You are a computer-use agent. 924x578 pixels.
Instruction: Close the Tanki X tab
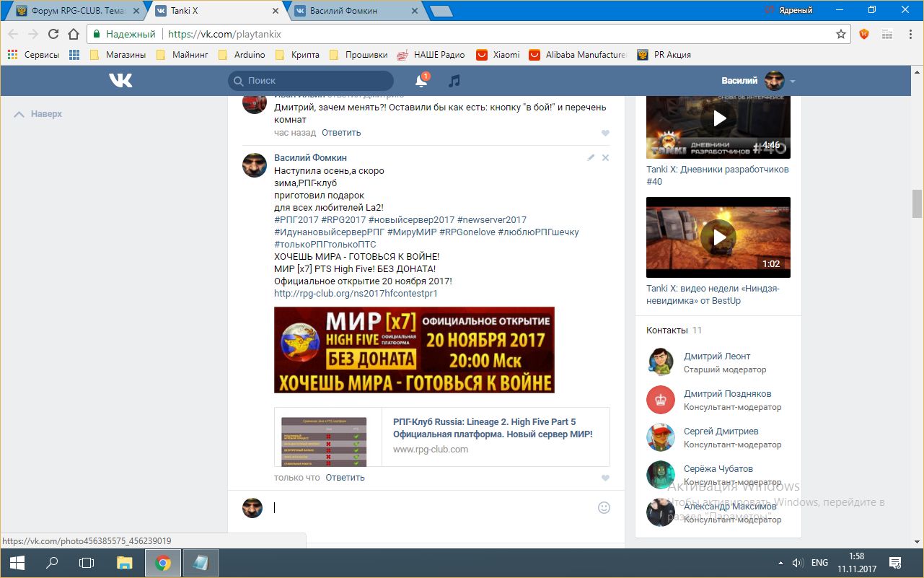pos(274,11)
